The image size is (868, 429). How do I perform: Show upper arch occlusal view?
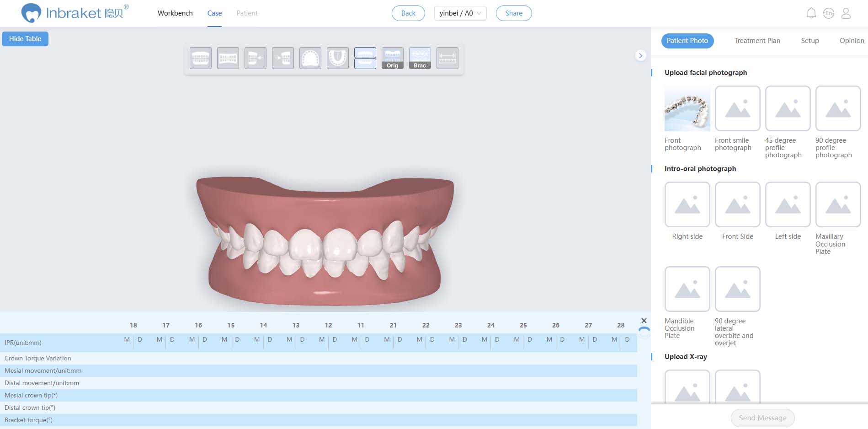tap(310, 58)
